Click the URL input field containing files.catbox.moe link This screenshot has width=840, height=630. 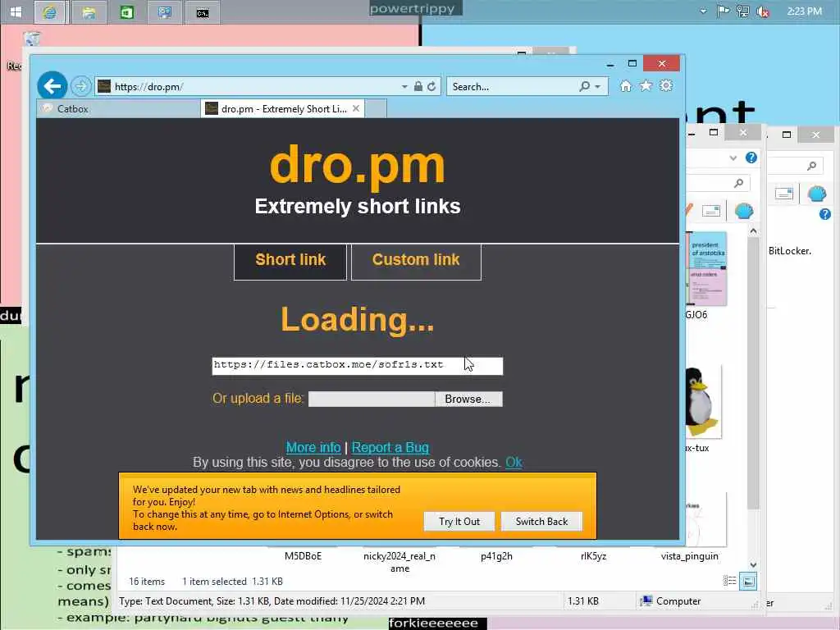[358, 366]
